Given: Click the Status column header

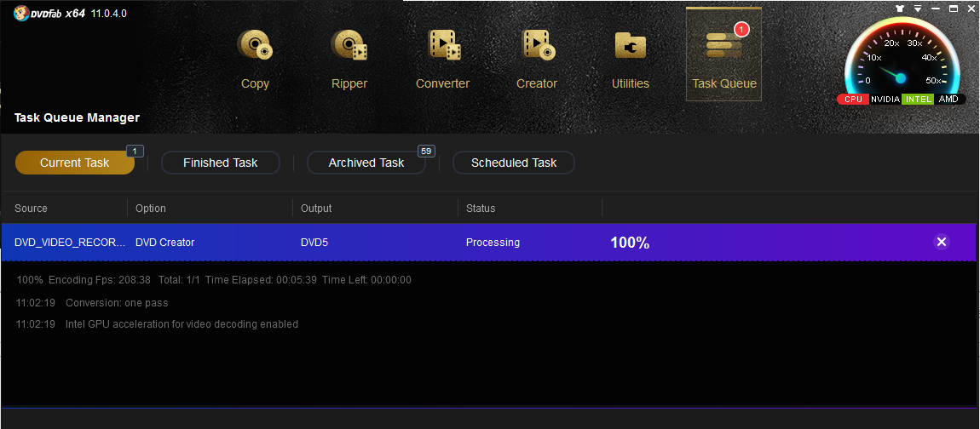Looking at the screenshot, I should 481,208.
